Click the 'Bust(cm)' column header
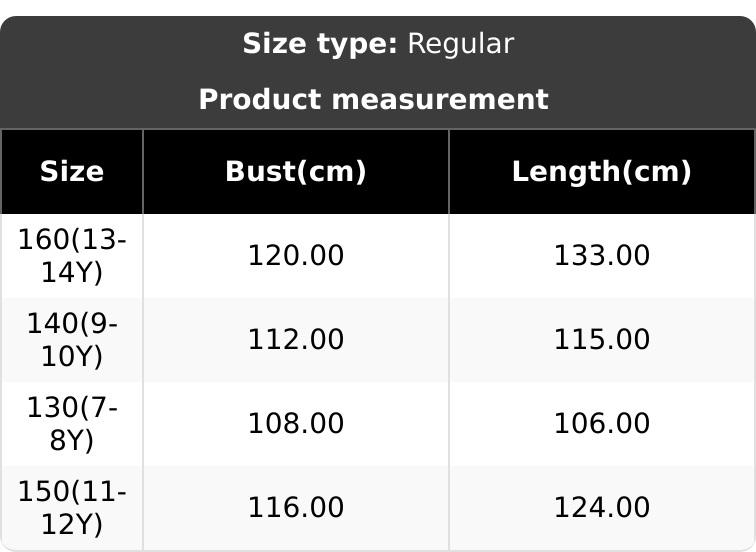 296,172
